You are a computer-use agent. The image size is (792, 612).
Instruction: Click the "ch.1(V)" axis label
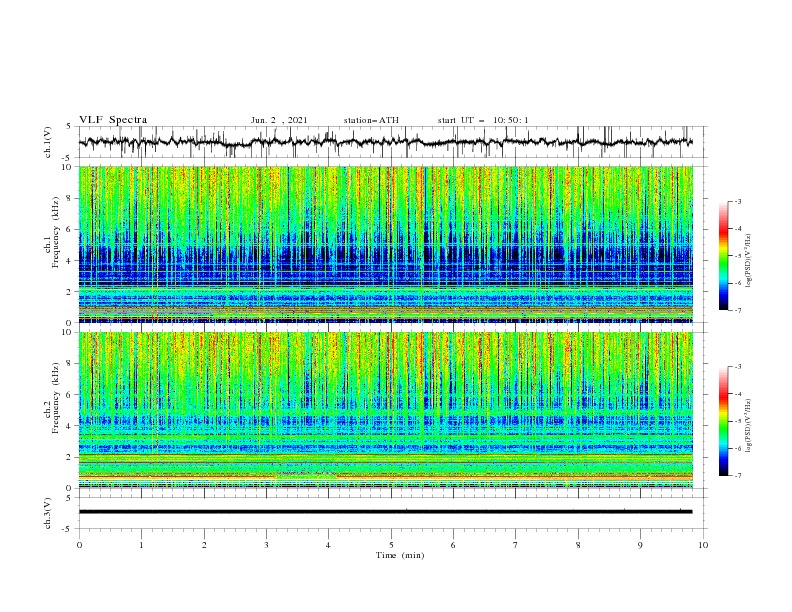pyautogui.click(x=48, y=142)
